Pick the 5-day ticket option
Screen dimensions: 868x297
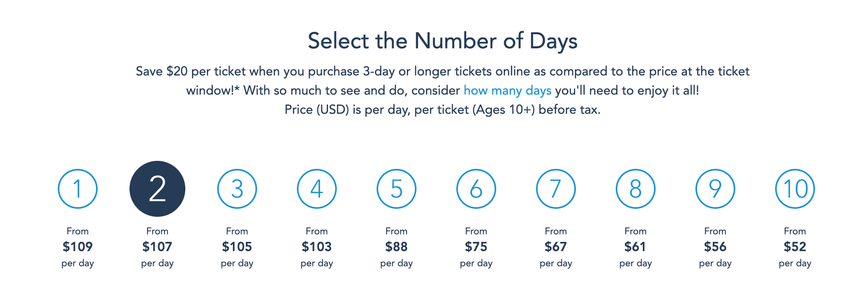coord(396,189)
